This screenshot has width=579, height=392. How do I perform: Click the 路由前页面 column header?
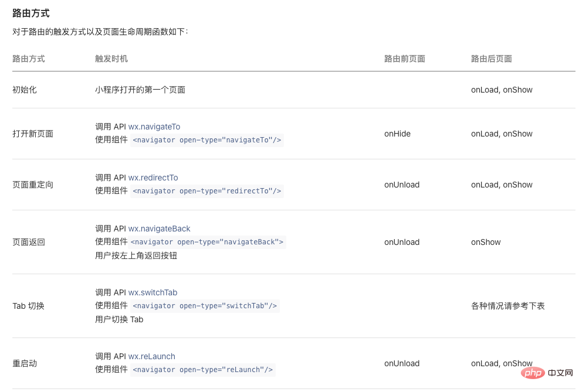pyautogui.click(x=405, y=59)
